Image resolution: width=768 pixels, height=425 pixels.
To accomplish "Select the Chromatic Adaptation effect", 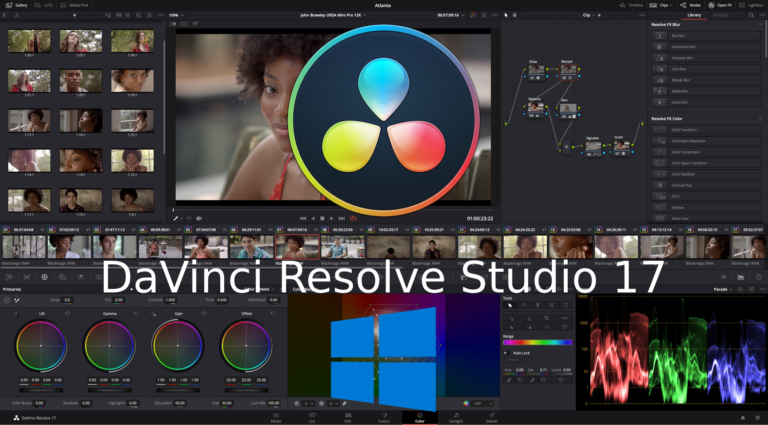I will [706, 141].
